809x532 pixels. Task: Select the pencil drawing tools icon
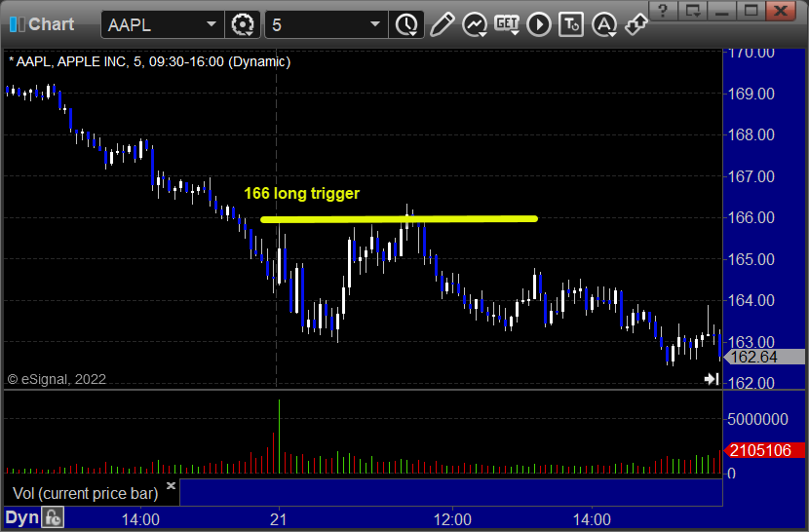[x=443, y=24]
